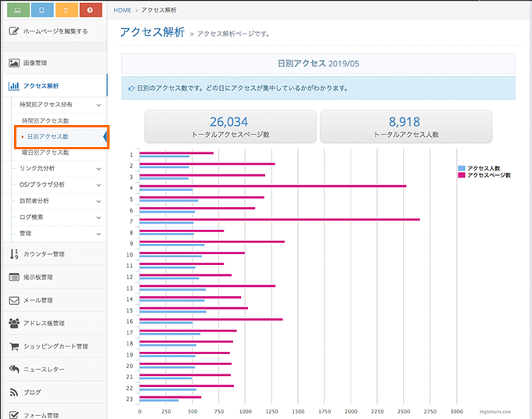Open 掲示板管理 menu label

[x=38, y=278]
